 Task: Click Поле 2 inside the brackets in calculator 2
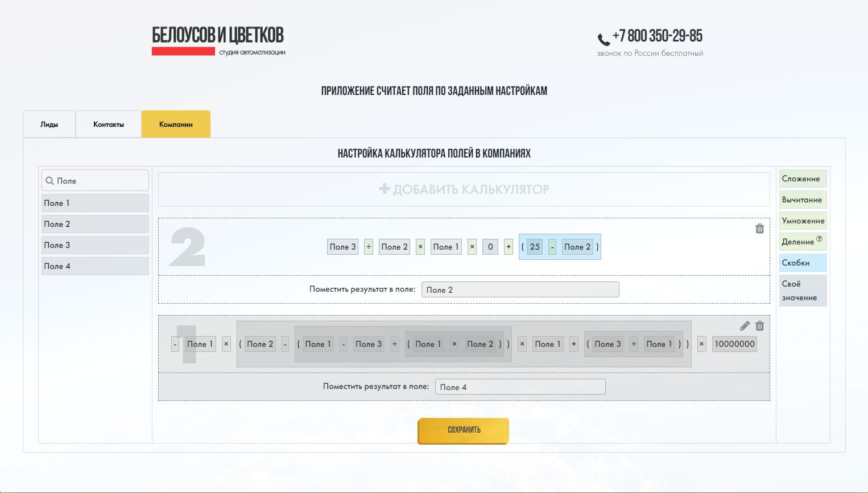point(577,247)
